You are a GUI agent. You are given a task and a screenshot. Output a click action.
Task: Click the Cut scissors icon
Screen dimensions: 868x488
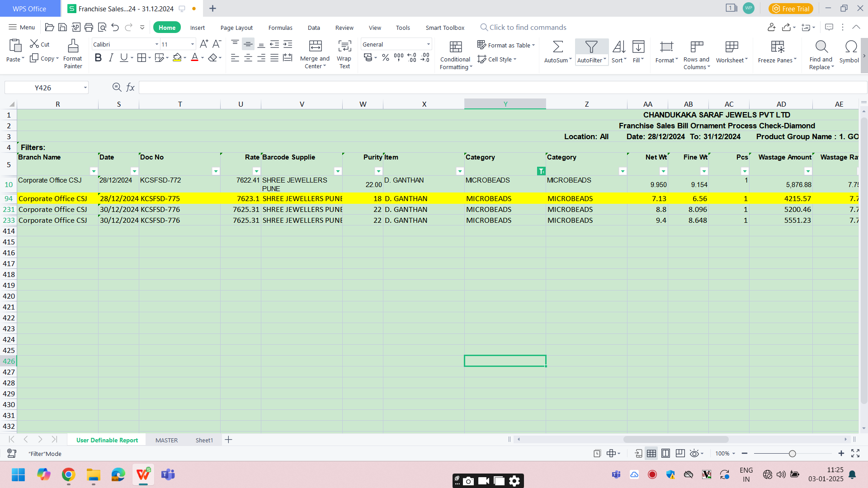point(34,44)
